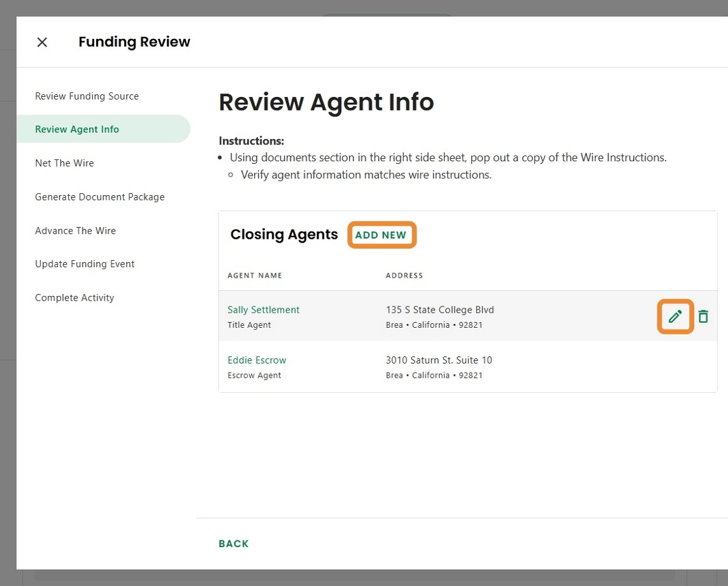Click the AGENT NAME column header

point(255,276)
